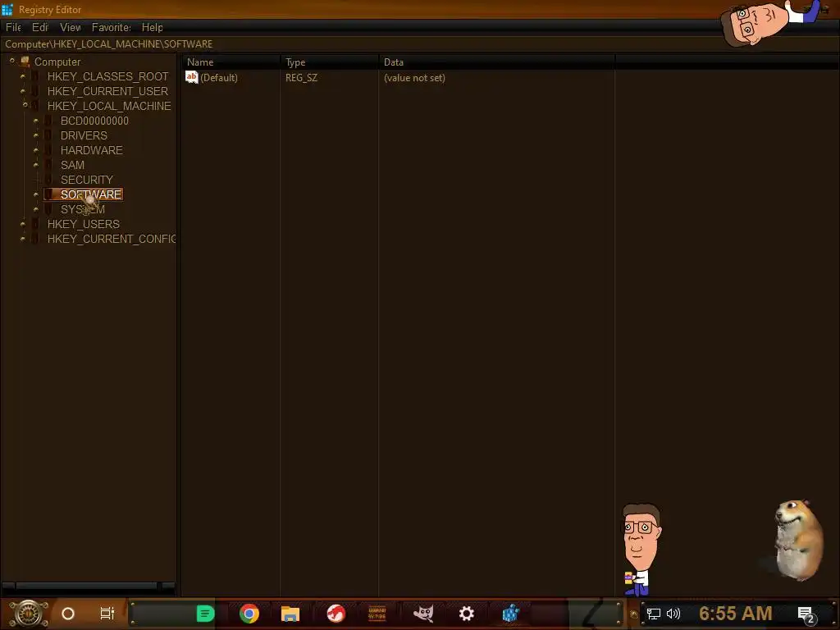Open Task View in taskbar

click(x=107, y=614)
